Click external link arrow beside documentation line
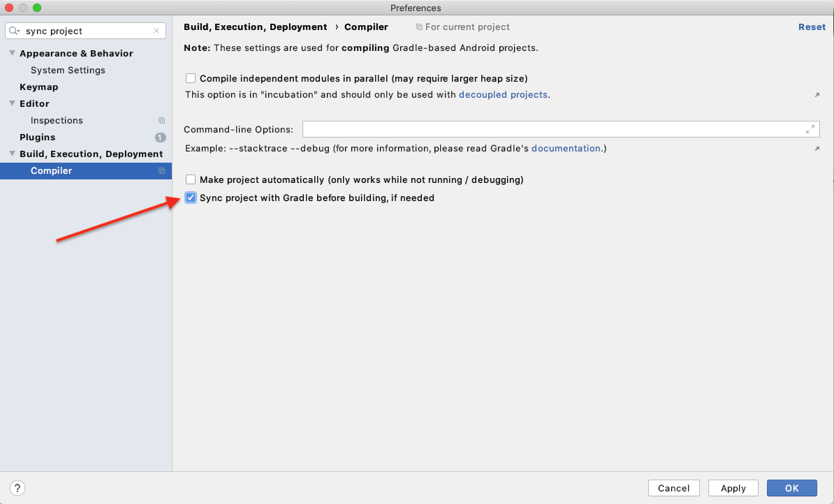 coord(817,149)
